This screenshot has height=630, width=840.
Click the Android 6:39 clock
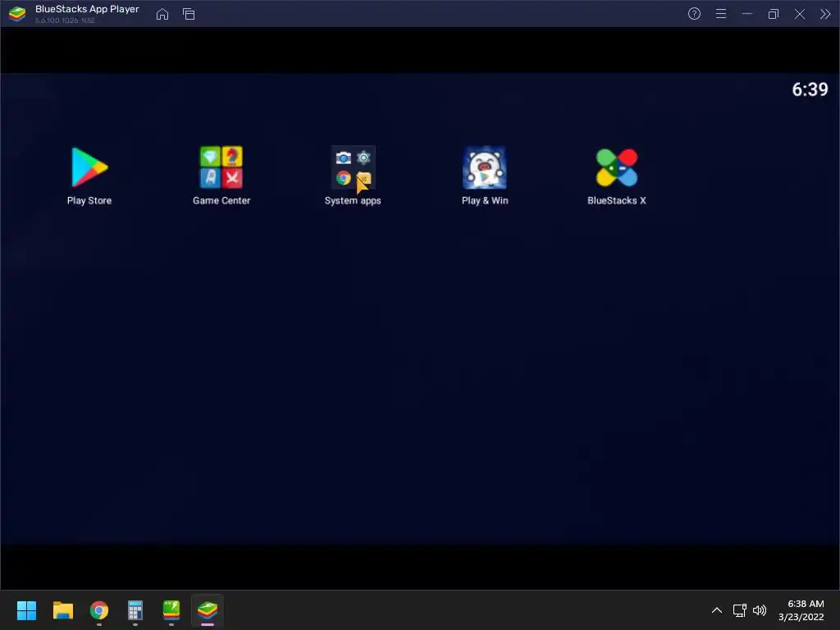point(810,89)
